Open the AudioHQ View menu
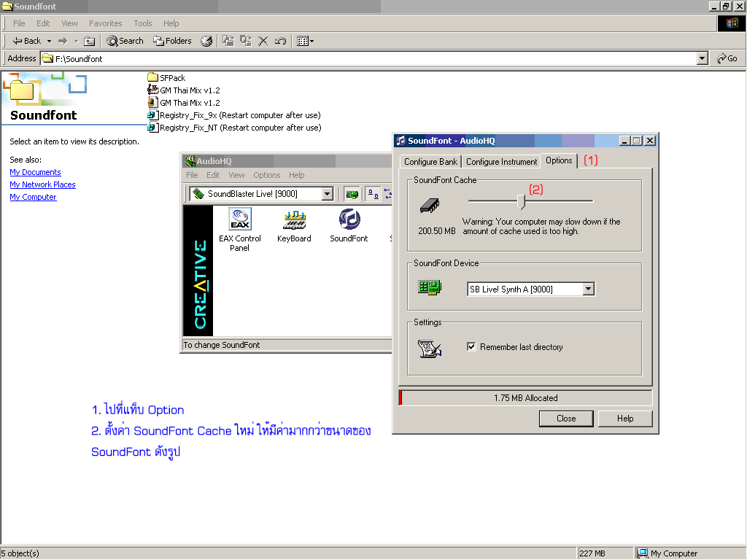The height and width of the screenshot is (560, 747). pos(236,175)
